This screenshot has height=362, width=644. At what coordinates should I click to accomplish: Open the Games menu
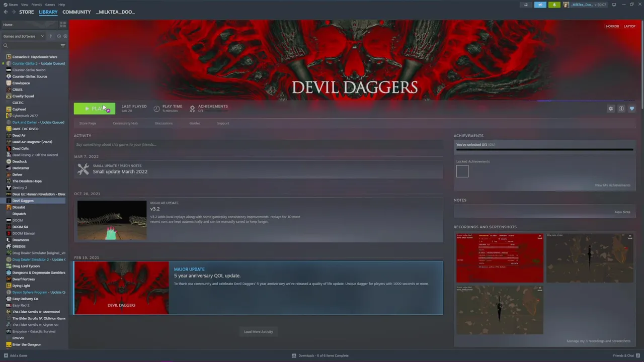[50, 5]
